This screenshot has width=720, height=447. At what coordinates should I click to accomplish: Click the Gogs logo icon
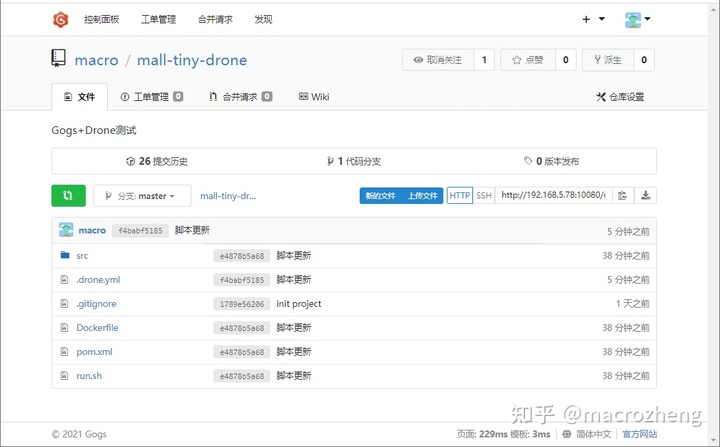tap(61, 19)
